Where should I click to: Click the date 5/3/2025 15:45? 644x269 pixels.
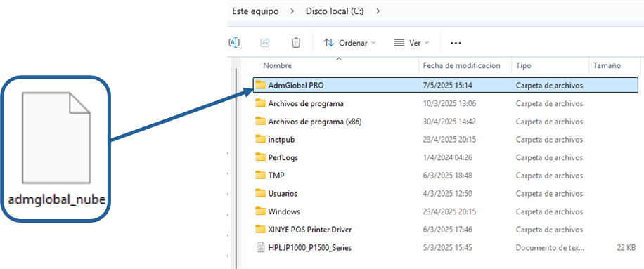(447, 248)
